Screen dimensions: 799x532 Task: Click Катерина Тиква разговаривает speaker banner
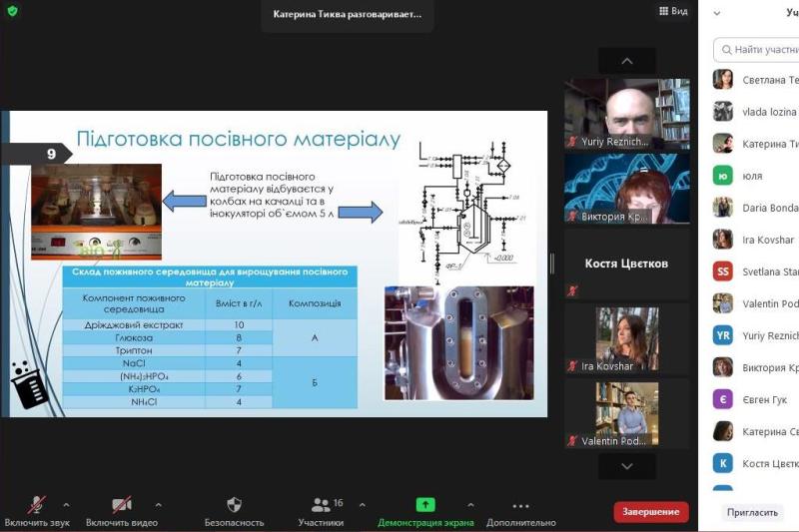click(x=347, y=14)
